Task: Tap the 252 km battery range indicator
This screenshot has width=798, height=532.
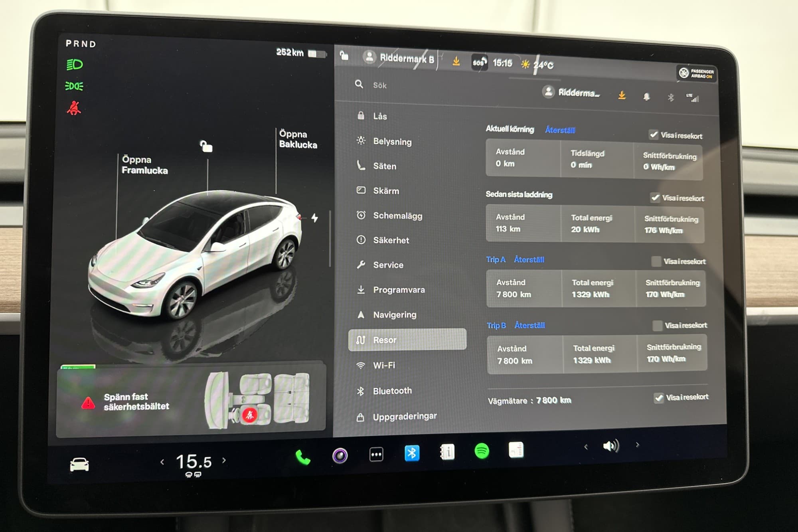Action: coord(302,53)
